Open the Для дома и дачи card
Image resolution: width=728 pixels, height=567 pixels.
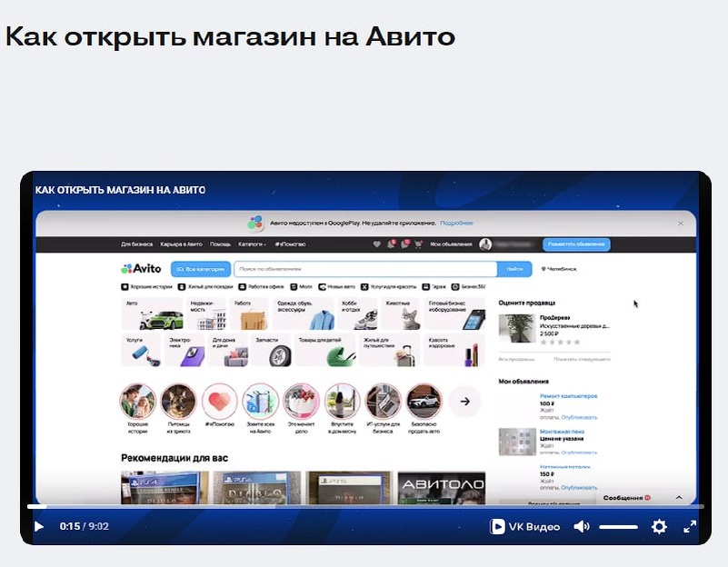click(x=227, y=351)
